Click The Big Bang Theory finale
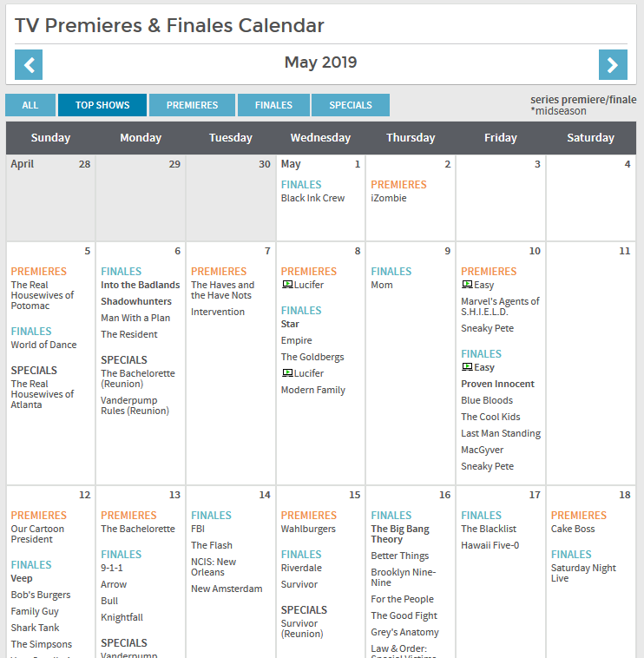644x658 pixels. coord(400,534)
